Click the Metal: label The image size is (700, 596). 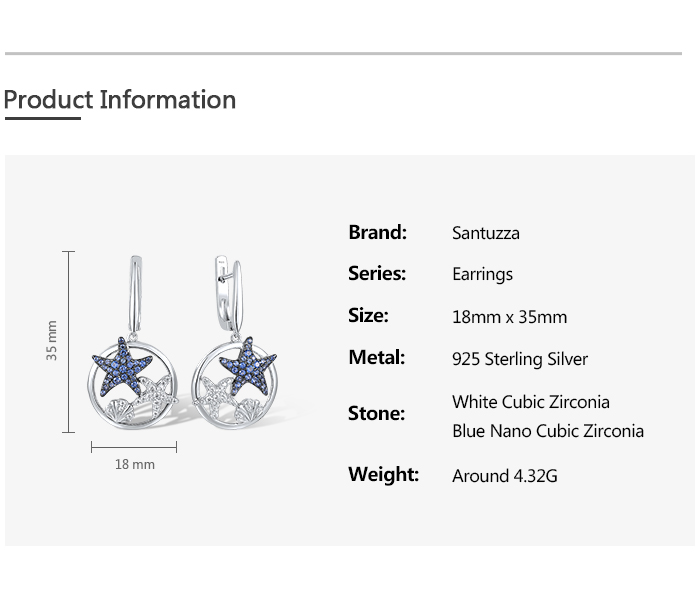coord(376,357)
